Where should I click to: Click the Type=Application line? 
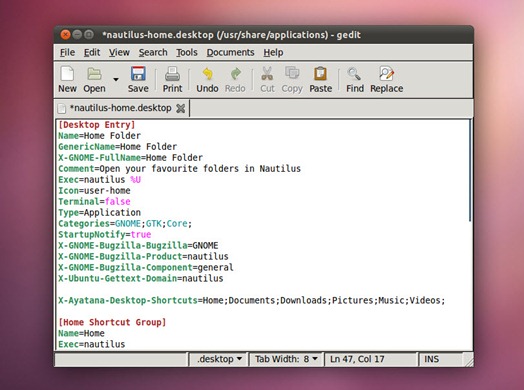coord(100,213)
